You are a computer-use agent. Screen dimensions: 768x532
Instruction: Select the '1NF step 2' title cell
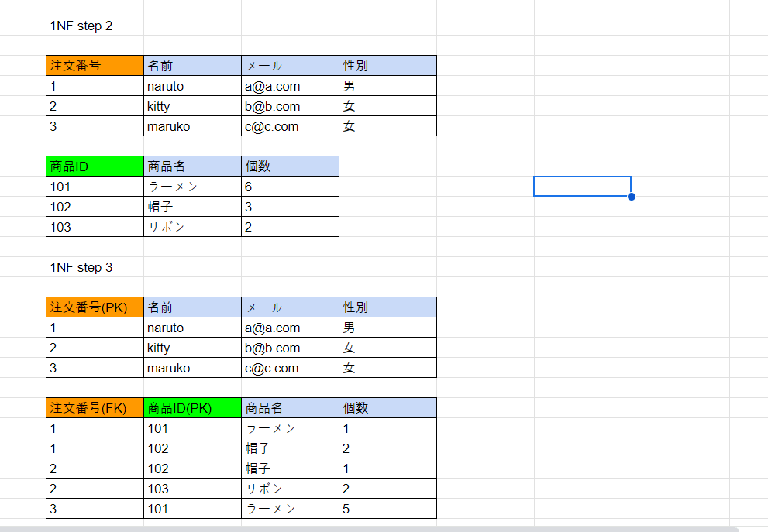click(95, 26)
